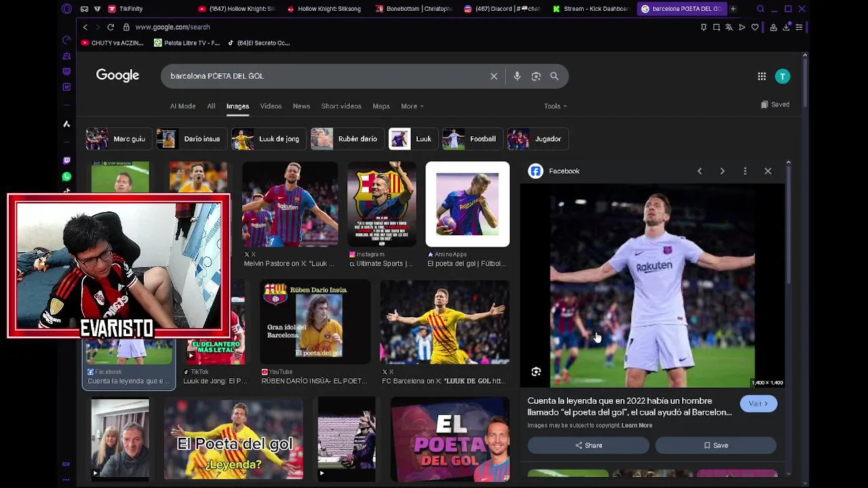Open the 'El Poeta del gol ¿Leyenda?' thumbnail
Screen dimensions: 868x488
pos(233,439)
